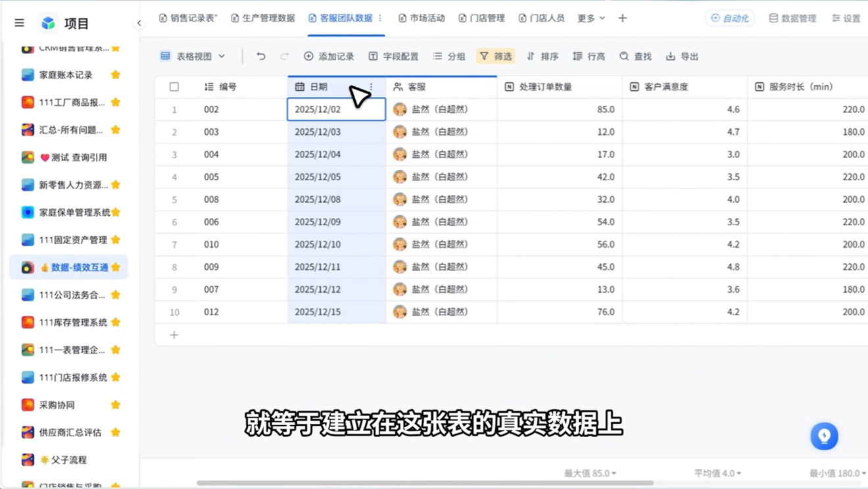
Task: Click the horizontal scrollbar at bottom
Action: pos(425,483)
